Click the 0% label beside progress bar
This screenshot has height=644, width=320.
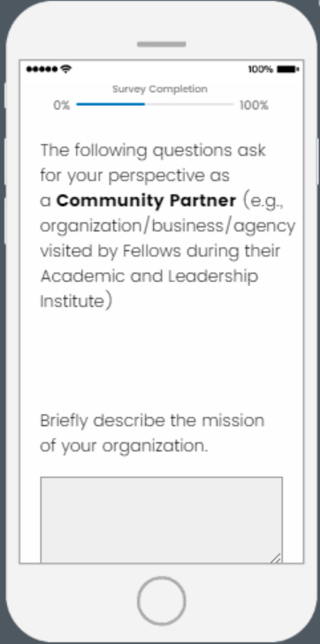[62, 105]
